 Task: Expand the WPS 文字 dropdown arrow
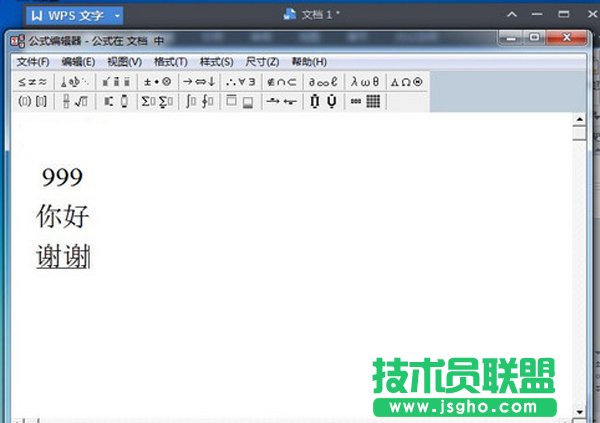118,17
